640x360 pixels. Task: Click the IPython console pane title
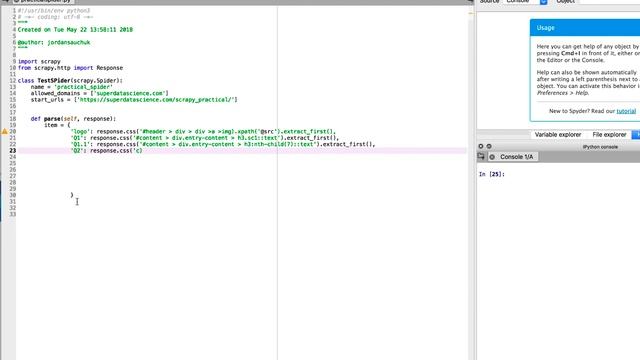point(600,147)
